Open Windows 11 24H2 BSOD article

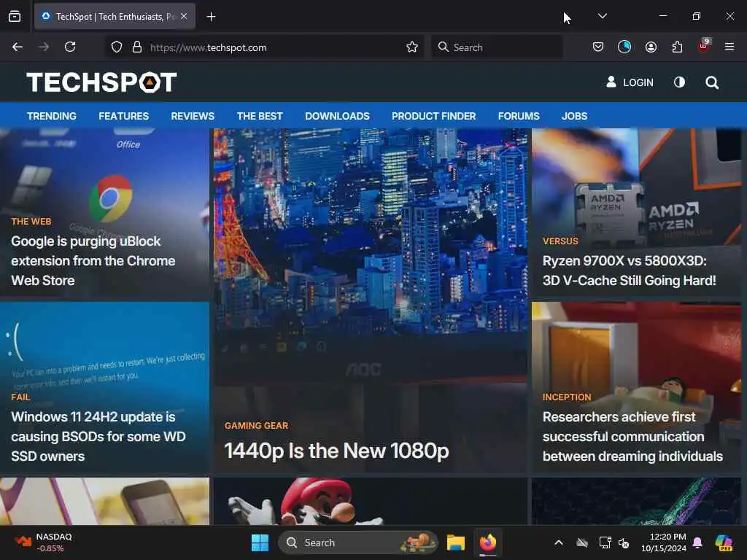pyautogui.click(x=98, y=437)
